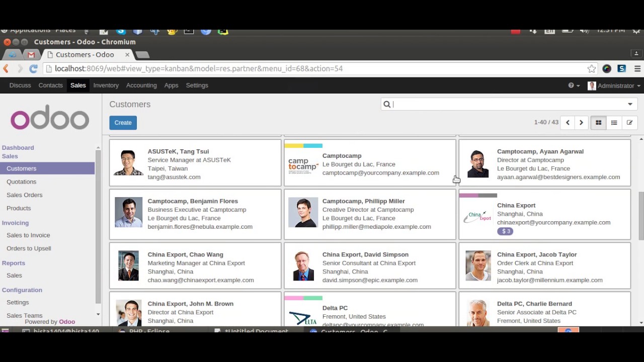
Task: Click the Odoo logo
Action: 50,117
